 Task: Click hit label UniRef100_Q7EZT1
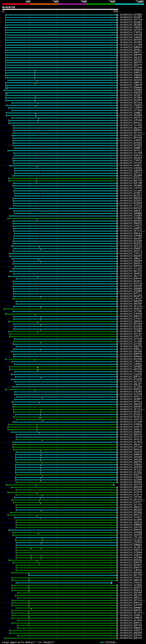pos(131,337)
